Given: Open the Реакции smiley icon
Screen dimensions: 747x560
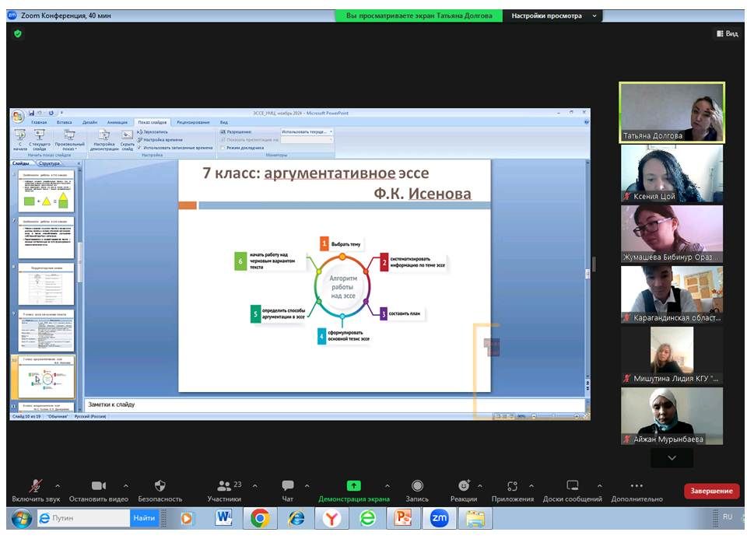Looking at the screenshot, I should pos(464,486).
